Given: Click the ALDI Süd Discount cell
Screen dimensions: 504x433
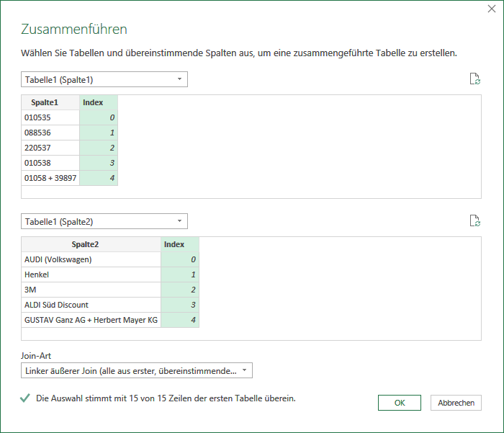Looking at the screenshot, I should click(91, 305).
